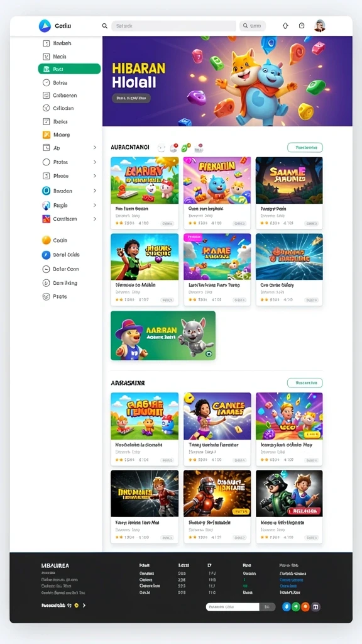
Task: Expand the Riagle sidebar row chevron
Action: click(95, 205)
